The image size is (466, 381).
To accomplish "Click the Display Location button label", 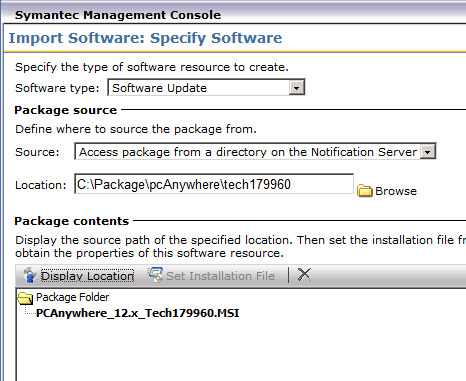I will [87, 276].
